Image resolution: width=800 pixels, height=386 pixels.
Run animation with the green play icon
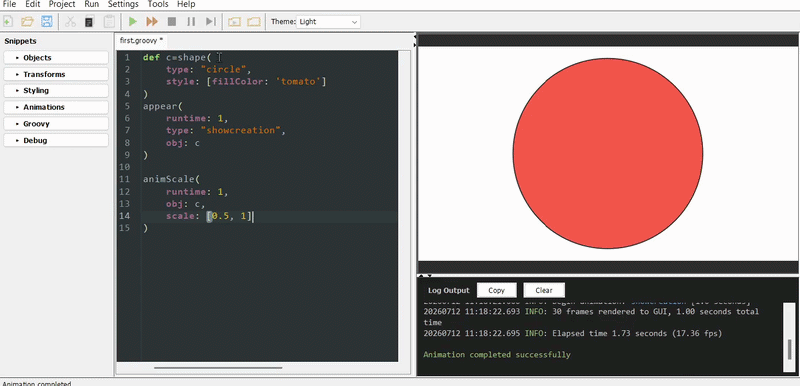pyautogui.click(x=133, y=21)
